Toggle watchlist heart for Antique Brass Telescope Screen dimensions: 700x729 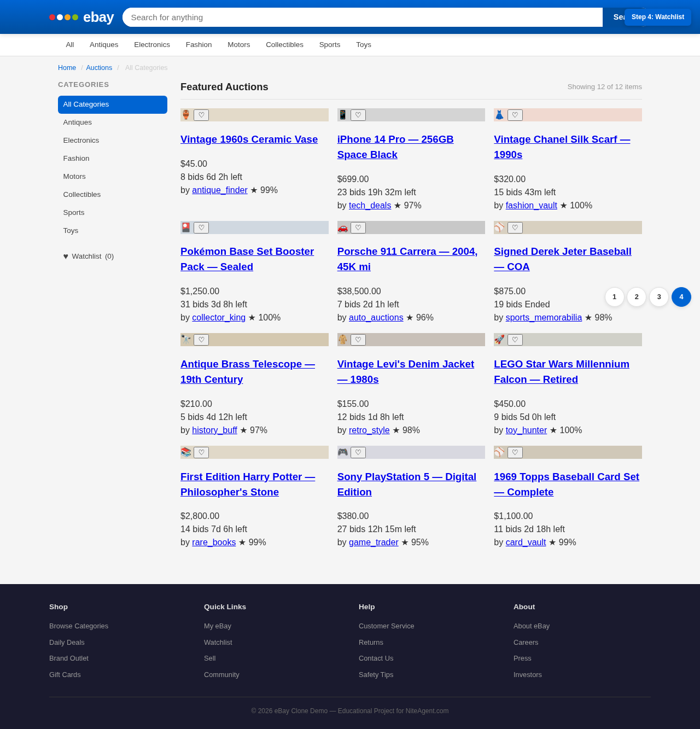[201, 340]
